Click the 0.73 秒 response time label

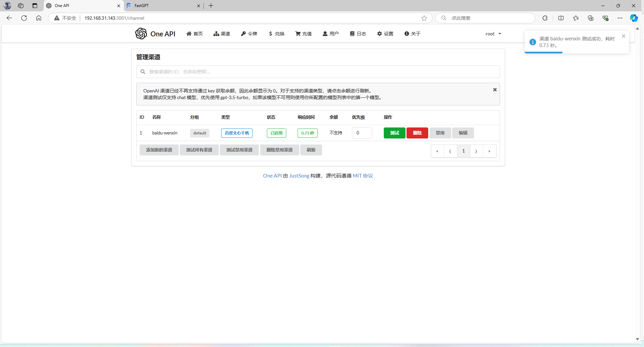tap(308, 133)
